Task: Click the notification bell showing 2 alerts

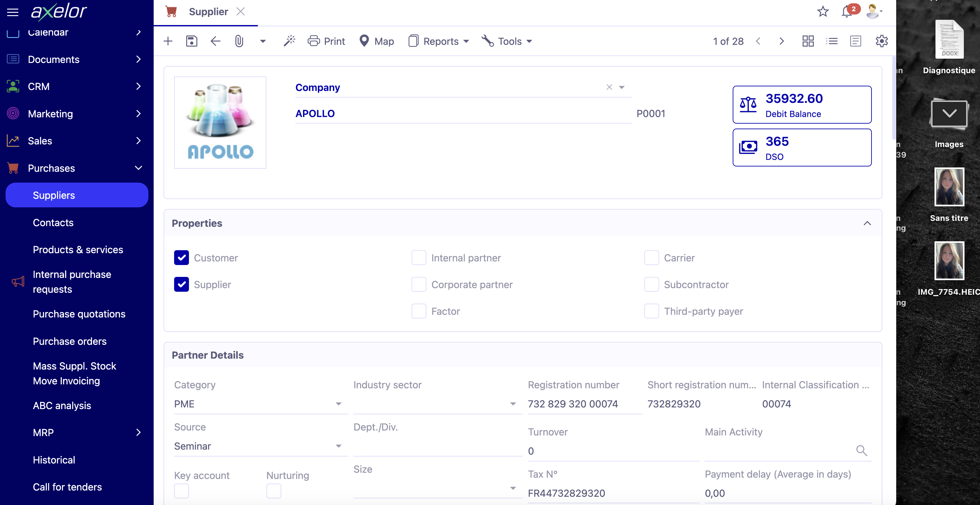Action: (846, 12)
